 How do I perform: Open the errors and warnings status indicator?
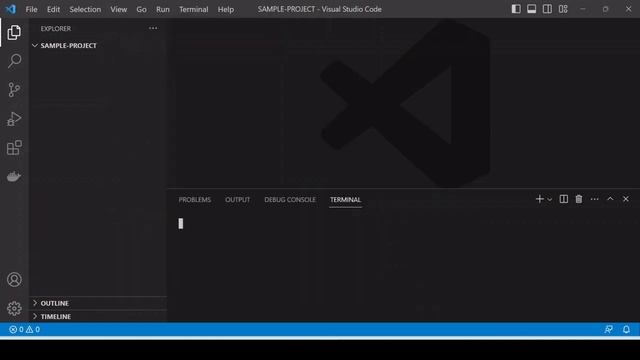pos(24,329)
